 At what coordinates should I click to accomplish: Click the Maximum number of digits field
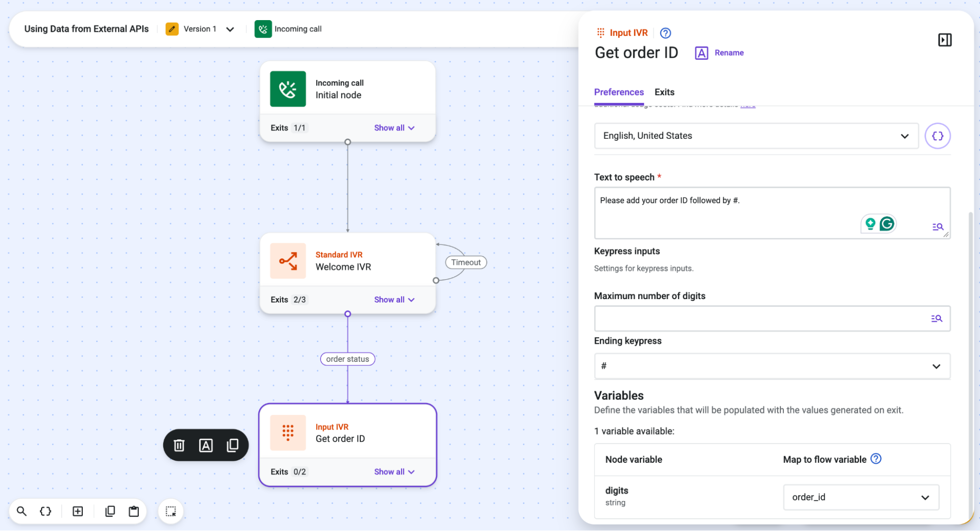772,319
